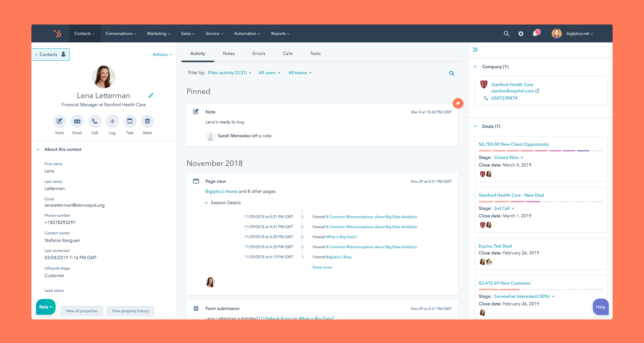The height and width of the screenshot is (343, 644).
Task: Click the orange pin icon on pinned note
Action: 458,103
